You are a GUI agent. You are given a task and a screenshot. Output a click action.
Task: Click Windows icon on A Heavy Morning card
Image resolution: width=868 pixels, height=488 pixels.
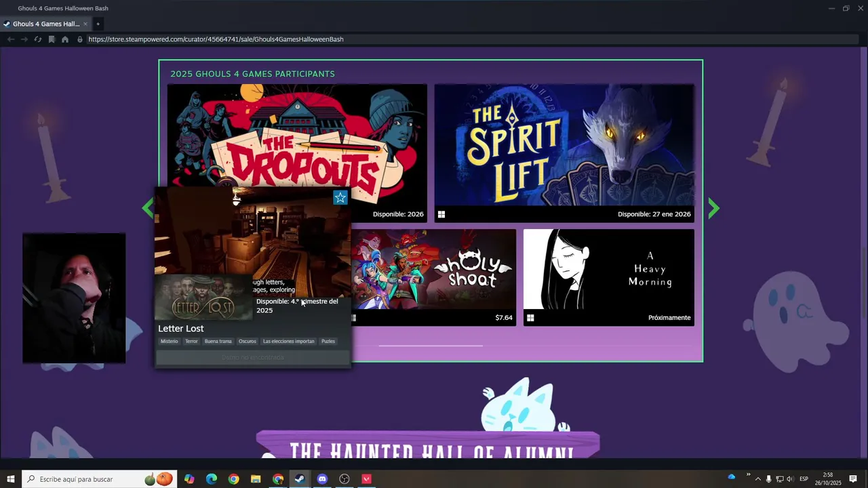(530, 317)
